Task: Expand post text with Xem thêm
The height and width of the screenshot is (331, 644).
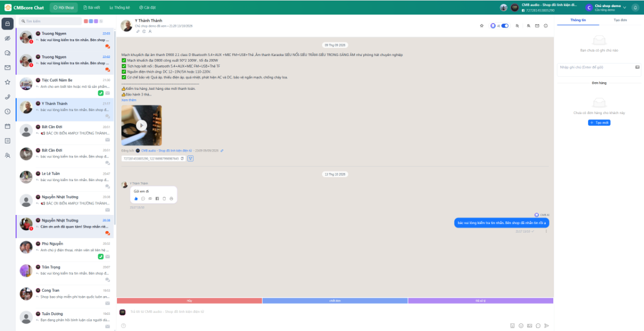Action: (129, 100)
